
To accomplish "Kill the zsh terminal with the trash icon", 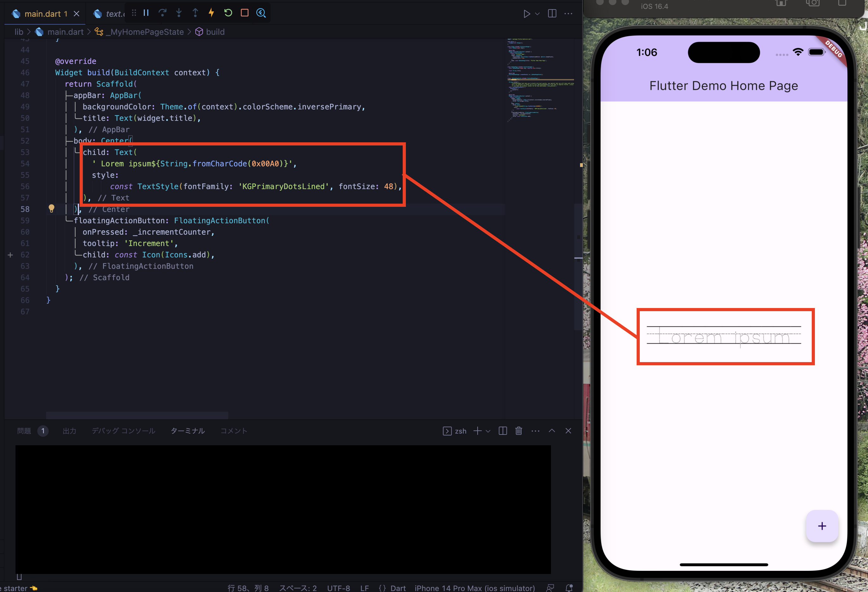I will point(518,430).
